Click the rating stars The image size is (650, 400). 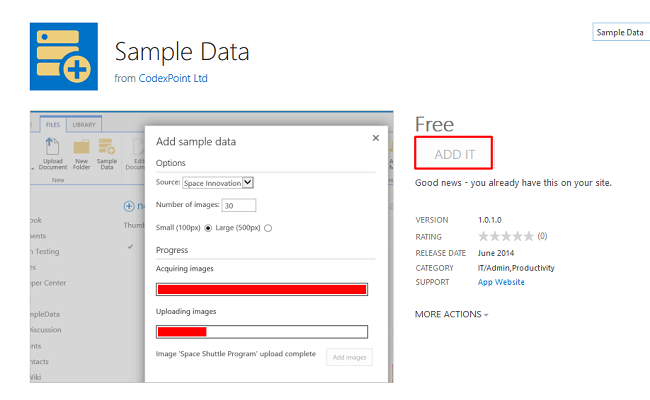click(506, 236)
